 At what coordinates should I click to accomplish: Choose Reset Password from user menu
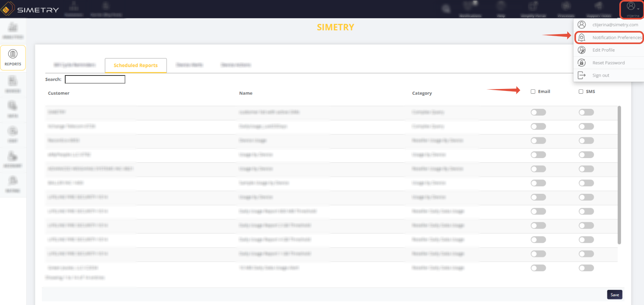coord(609,63)
